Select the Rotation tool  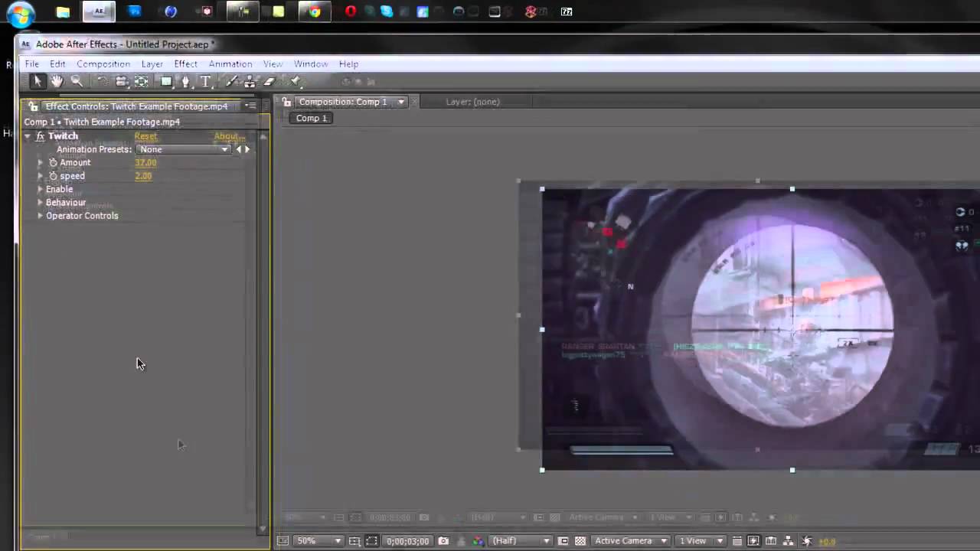102,81
